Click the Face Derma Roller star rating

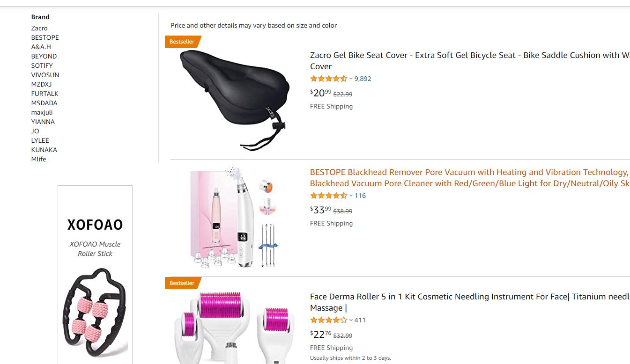[328, 320]
